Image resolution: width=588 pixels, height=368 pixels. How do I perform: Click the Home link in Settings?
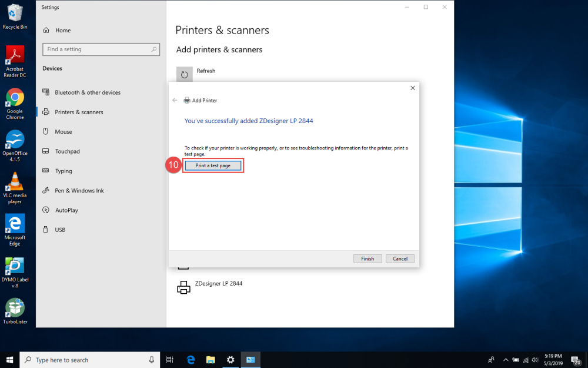pyautogui.click(x=63, y=31)
